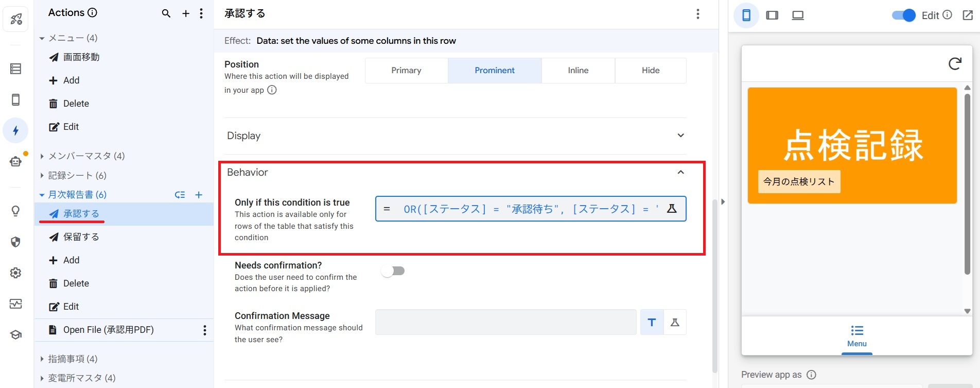Refresh the app preview

(x=955, y=63)
